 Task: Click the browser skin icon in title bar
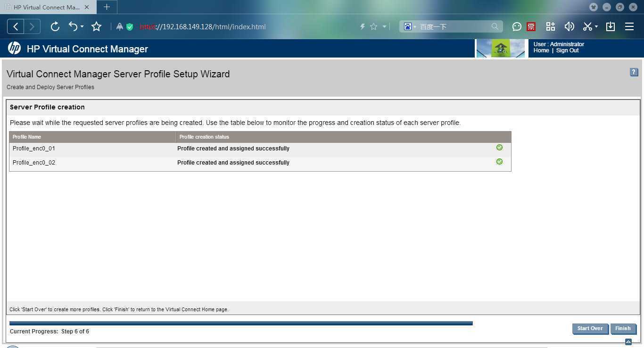pos(594,7)
